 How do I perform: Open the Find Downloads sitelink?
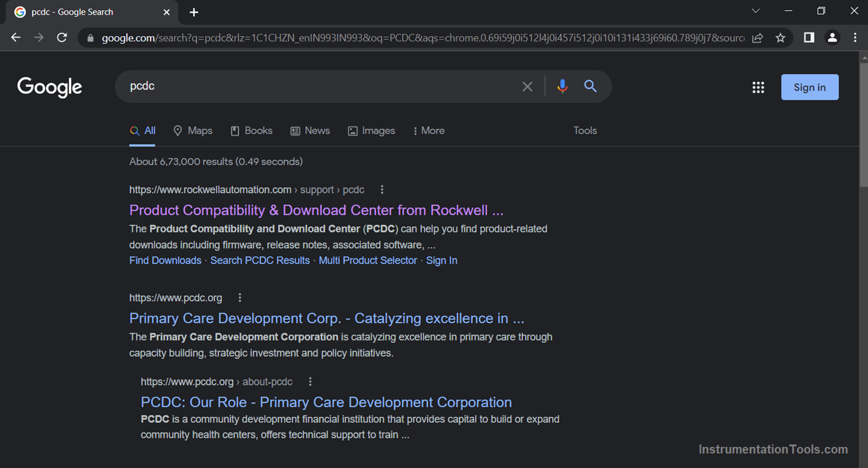coord(165,261)
